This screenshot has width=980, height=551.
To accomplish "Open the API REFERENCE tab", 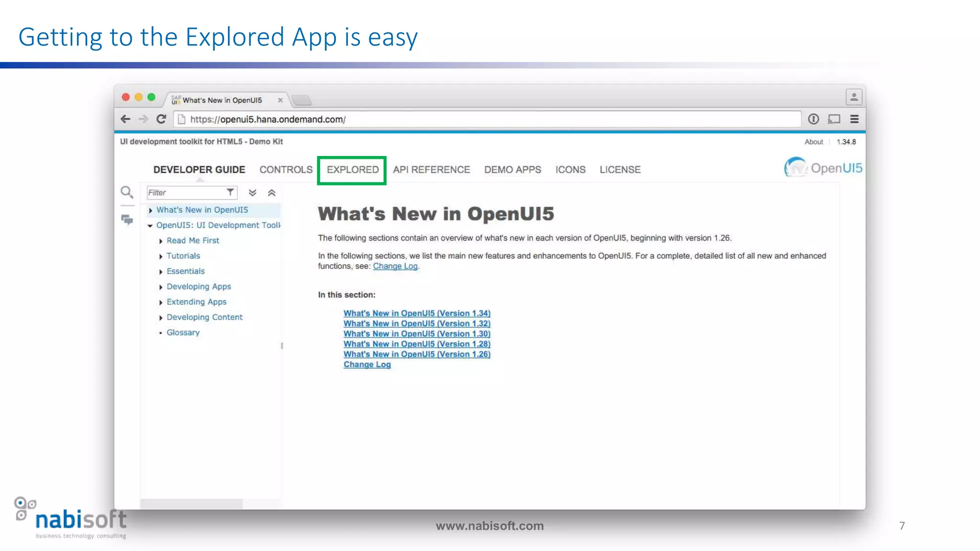I will tap(431, 170).
